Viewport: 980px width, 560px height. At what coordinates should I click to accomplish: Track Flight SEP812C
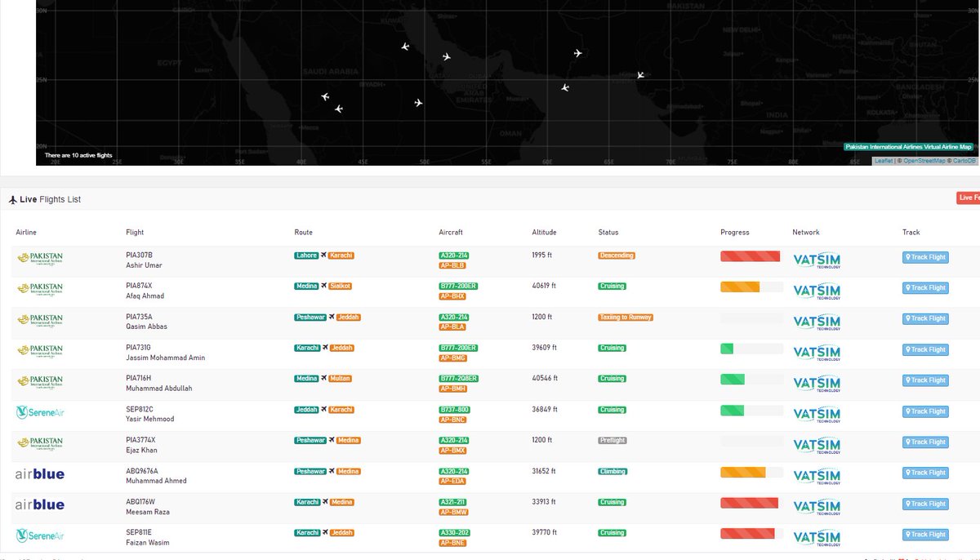pyautogui.click(x=925, y=411)
